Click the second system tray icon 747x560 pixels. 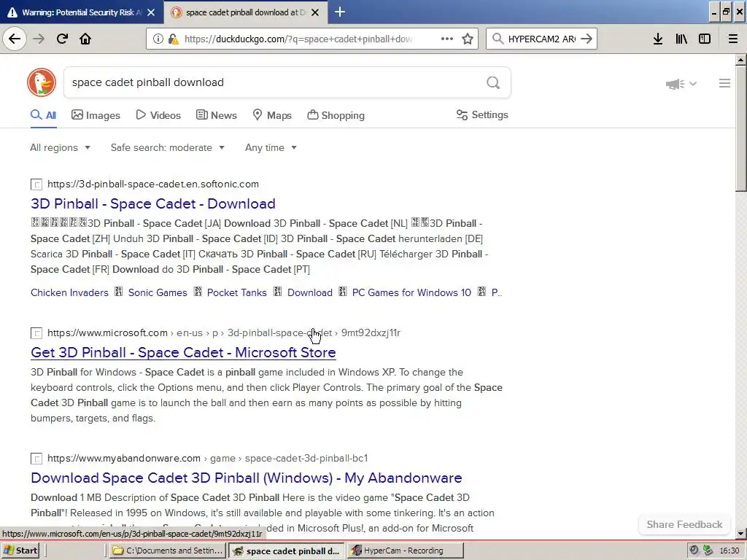click(x=708, y=550)
